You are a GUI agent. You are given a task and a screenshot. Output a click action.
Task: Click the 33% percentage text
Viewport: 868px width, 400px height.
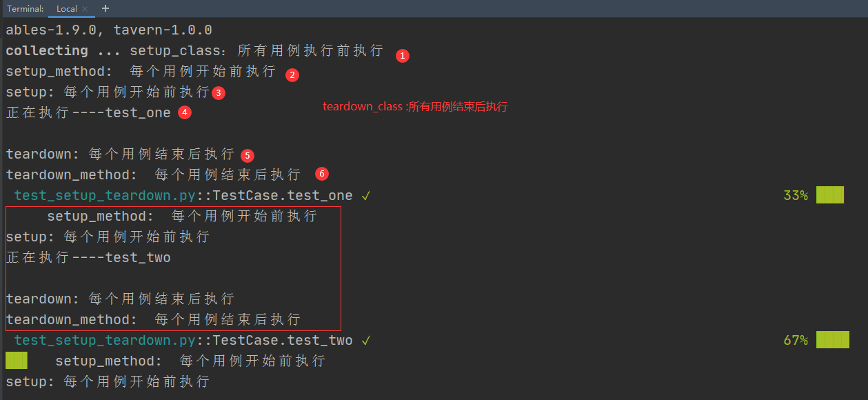tap(796, 196)
